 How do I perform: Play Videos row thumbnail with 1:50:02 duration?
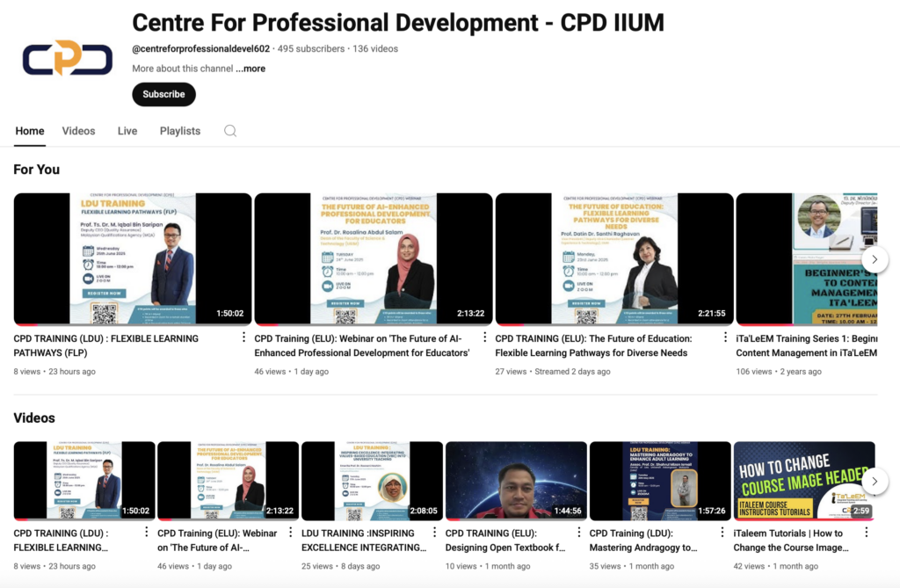(x=84, y=481)
